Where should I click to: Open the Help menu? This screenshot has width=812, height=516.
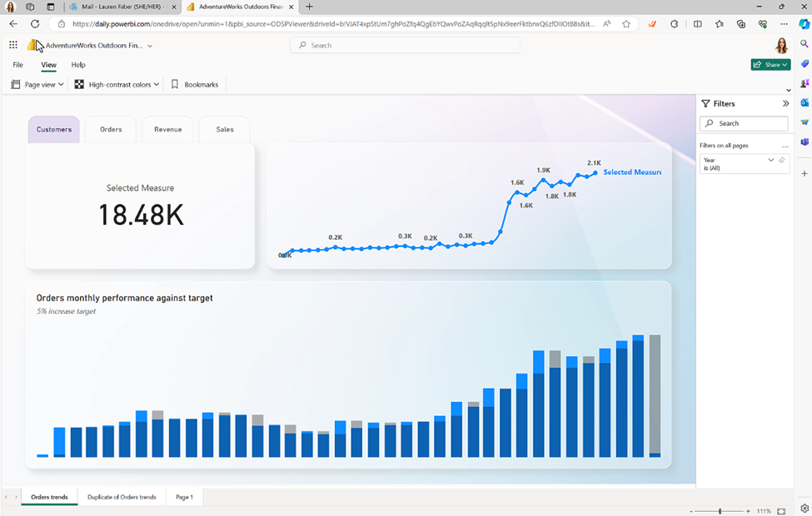click(78, 65)
